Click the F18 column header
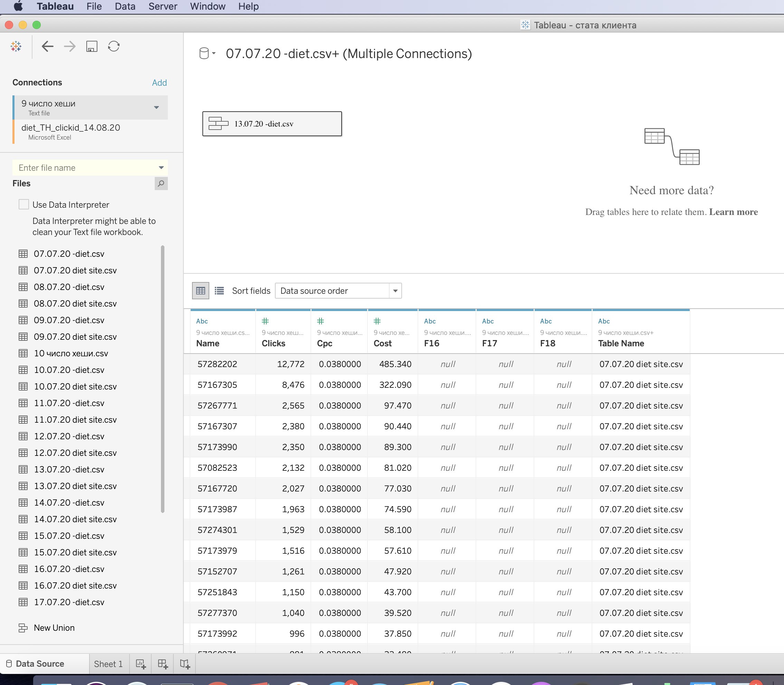This screenshot has height=685, width=784. 563,332
